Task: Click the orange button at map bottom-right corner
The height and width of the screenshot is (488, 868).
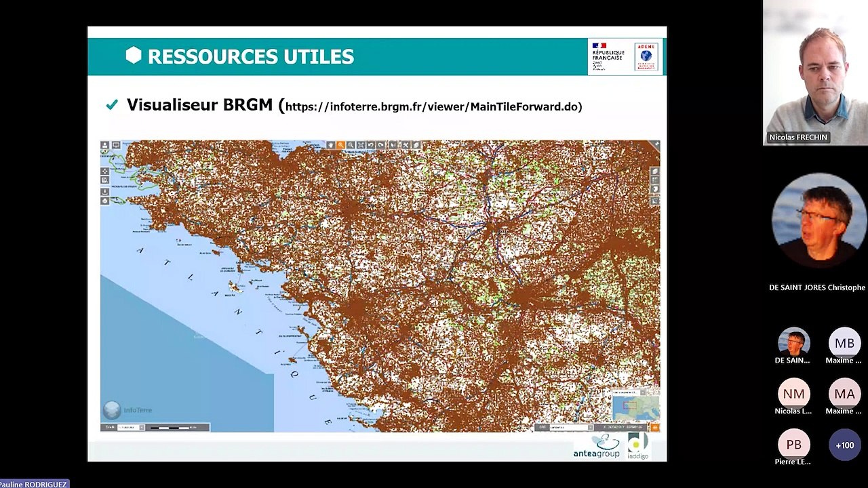Action: coord(655,427)
